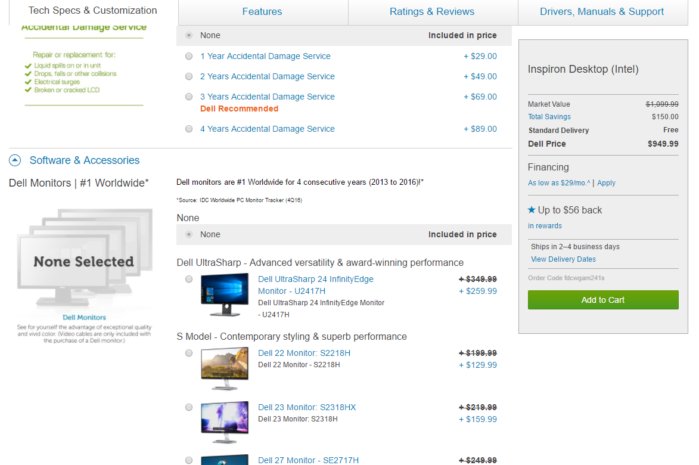Click Dell Recommended label

pos(239,109)
